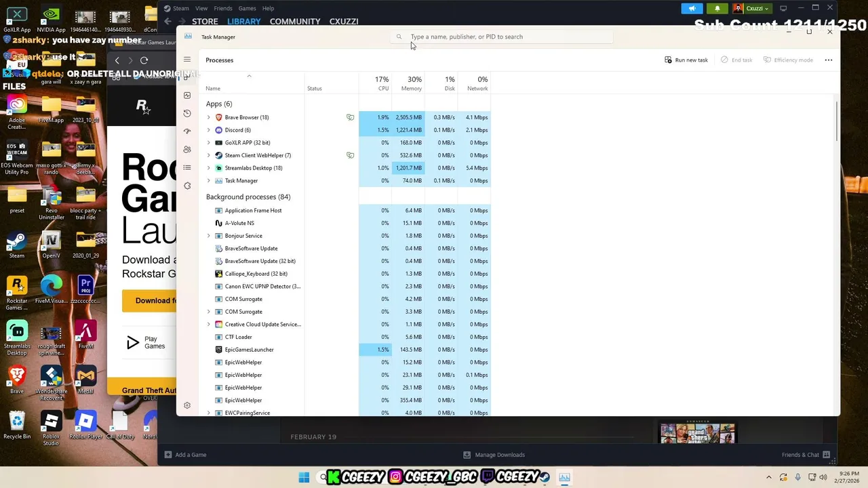Open Medal desktop shortcut
The width and height of the screenshot is (868, 488).
pyautogui.click(x=85, y=380)
